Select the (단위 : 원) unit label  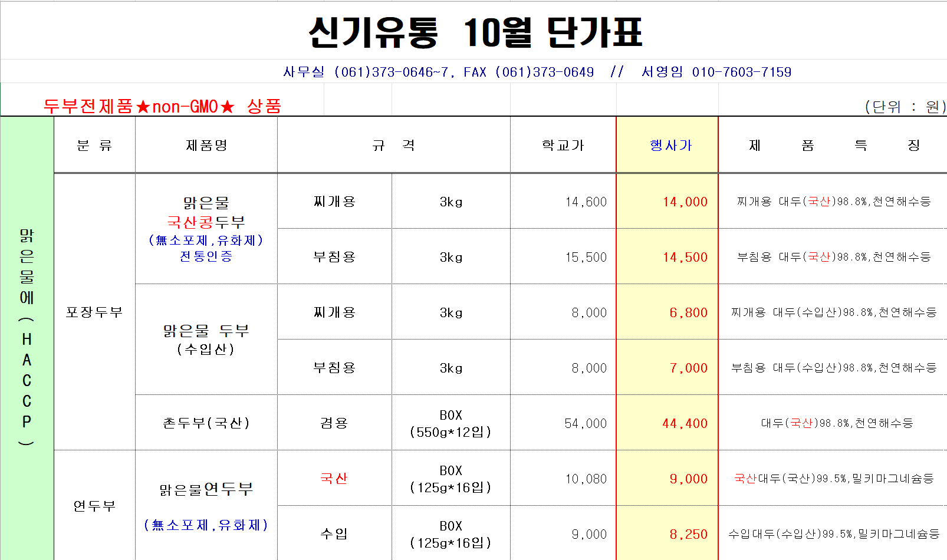905,107
